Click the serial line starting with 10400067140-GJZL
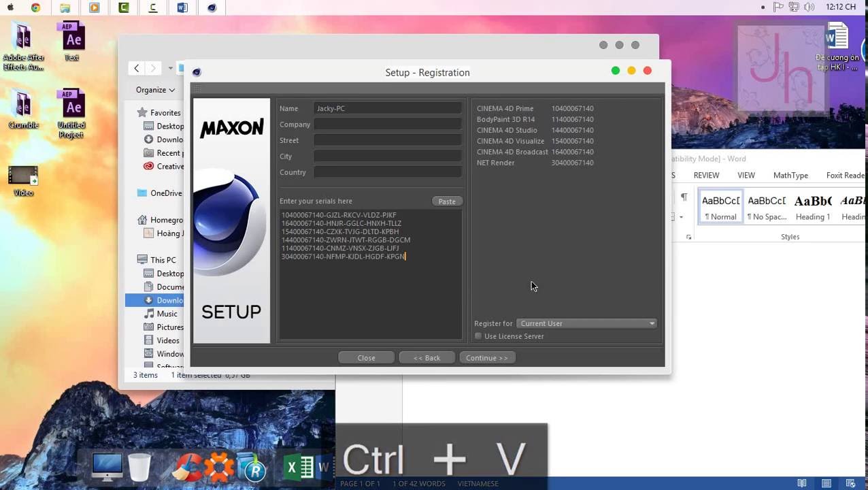Screen dimensions: 868x490 coord(339,215)
